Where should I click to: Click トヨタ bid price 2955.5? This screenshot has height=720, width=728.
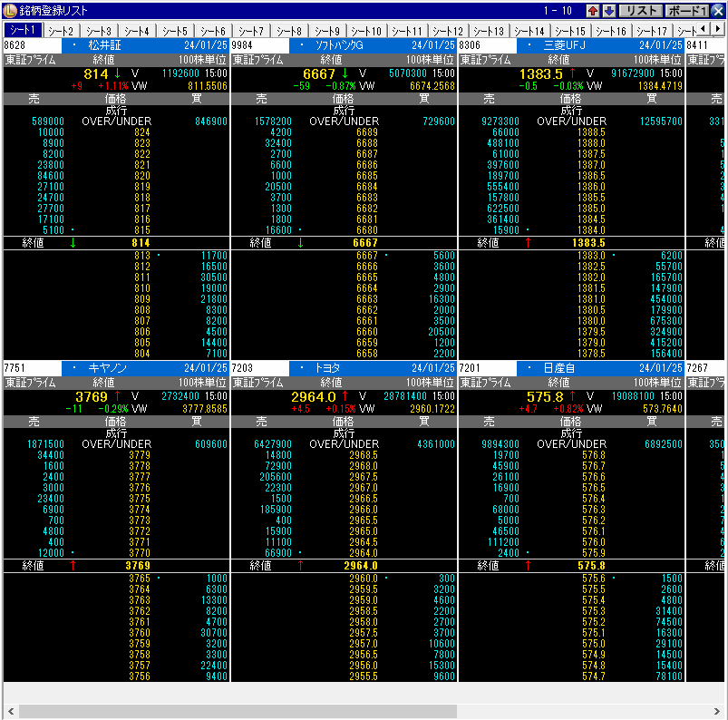364,676
